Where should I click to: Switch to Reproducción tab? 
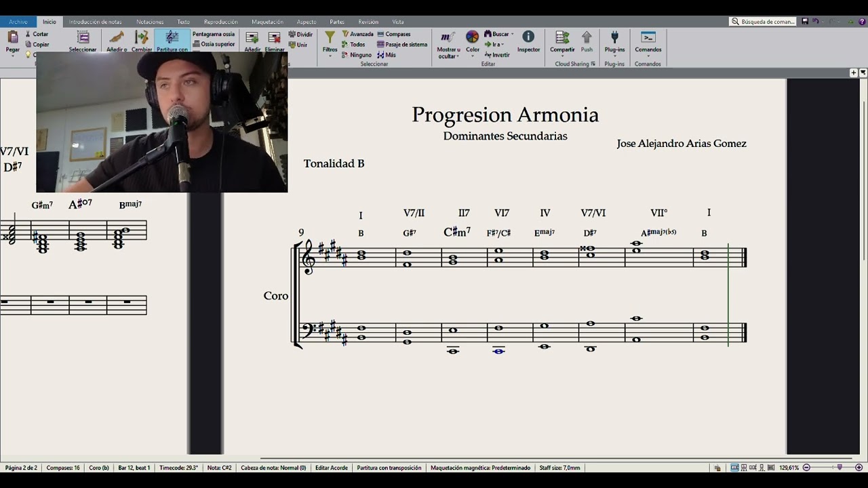tap(221, 22)
